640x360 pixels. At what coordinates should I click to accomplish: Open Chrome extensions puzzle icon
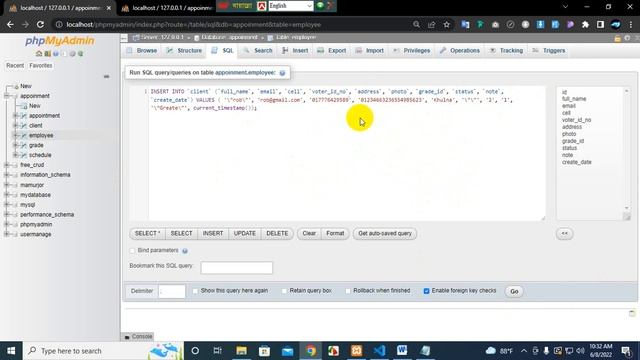click(585, 24)
